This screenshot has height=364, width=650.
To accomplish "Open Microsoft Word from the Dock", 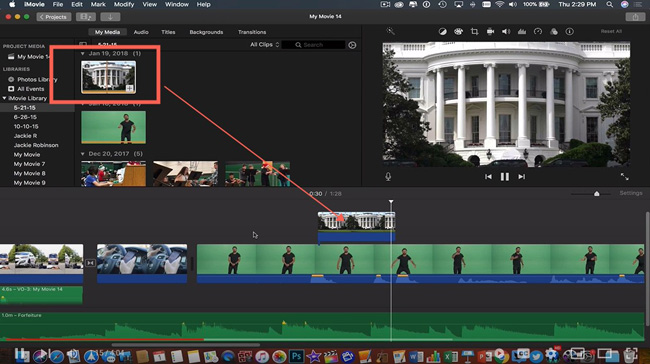I will [x=416, y=356].
